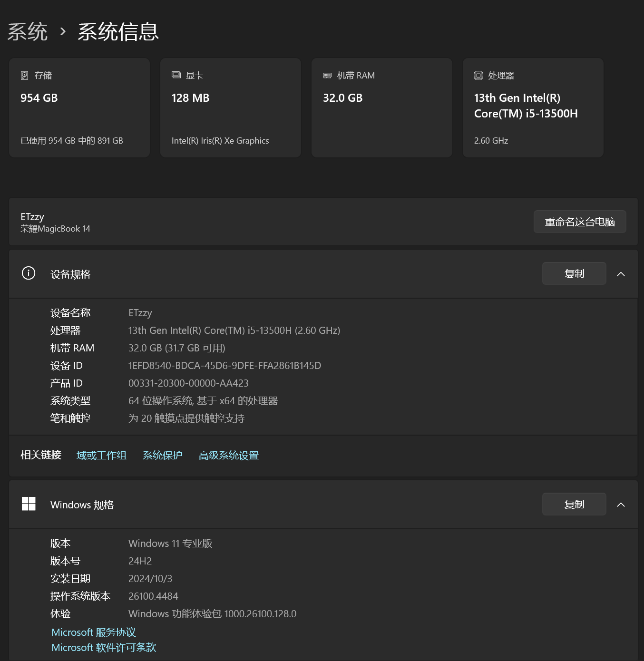Click Windows 11 专业版 edition value
The height and width of the screenshot is (661, 644).
[x=170, y=544]
